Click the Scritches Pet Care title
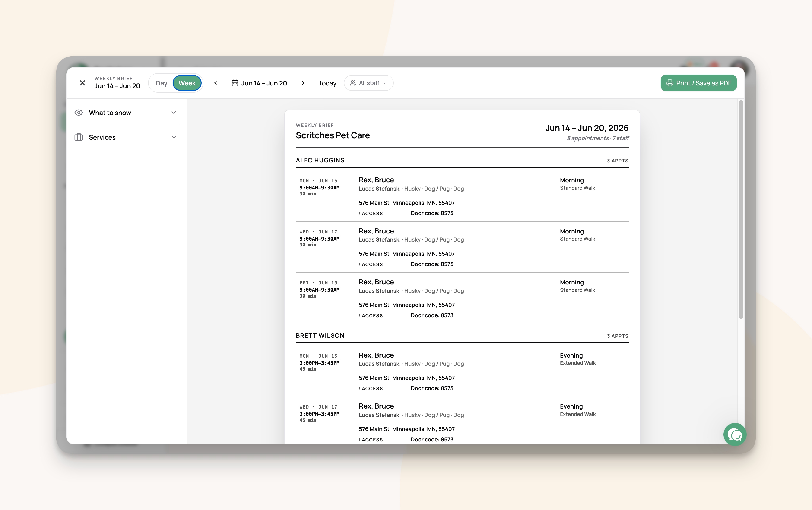The height and width of the screenshot is (510, 812). click(333, 135)
